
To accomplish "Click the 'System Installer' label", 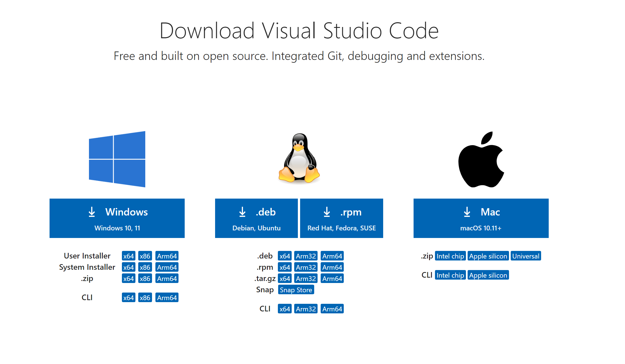I will click(x=87, y=267).
